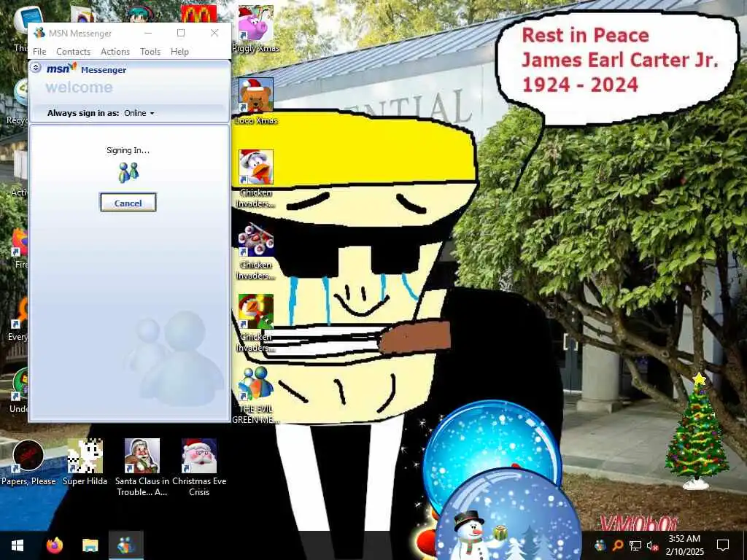Click the MSN Messenger system tray icon

pyautogui.click(x=600, y=545)
